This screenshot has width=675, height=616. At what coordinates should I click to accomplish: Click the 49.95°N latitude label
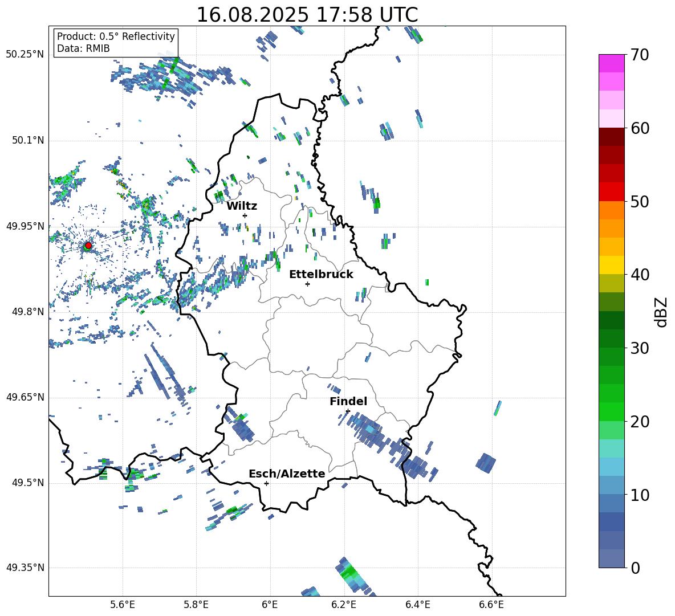point(25,226)
